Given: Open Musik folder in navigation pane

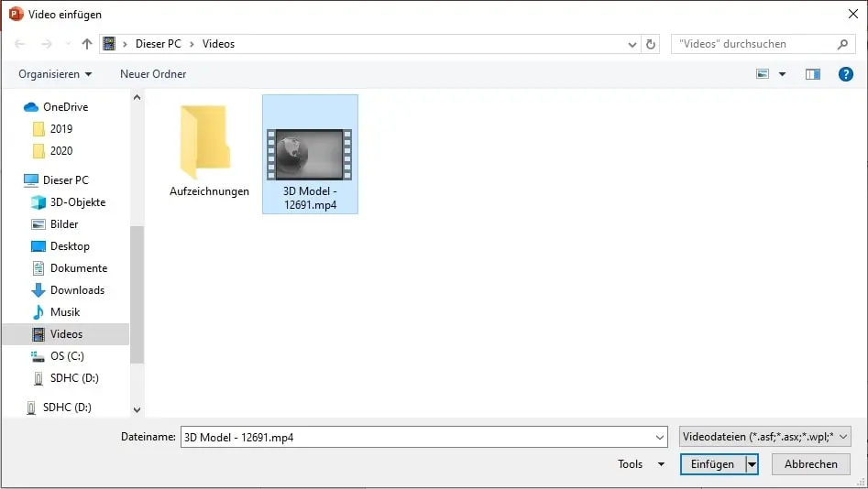Looking at the screenshot, I should click(x=65, y=312).
